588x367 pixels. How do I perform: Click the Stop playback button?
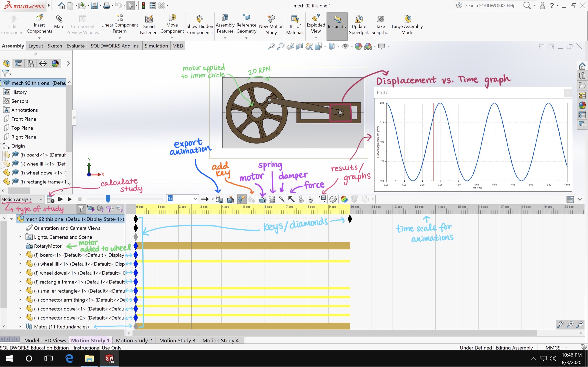79,199
